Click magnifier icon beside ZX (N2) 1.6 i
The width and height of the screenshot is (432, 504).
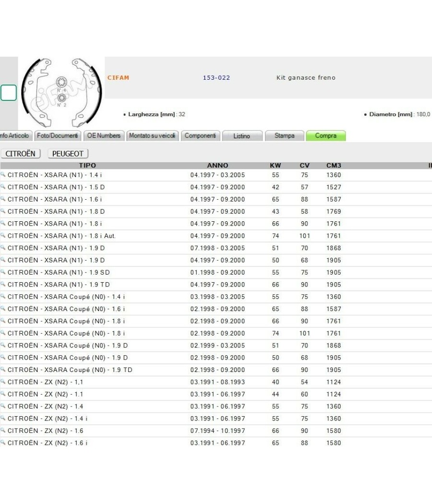click(x=3, y=443)
